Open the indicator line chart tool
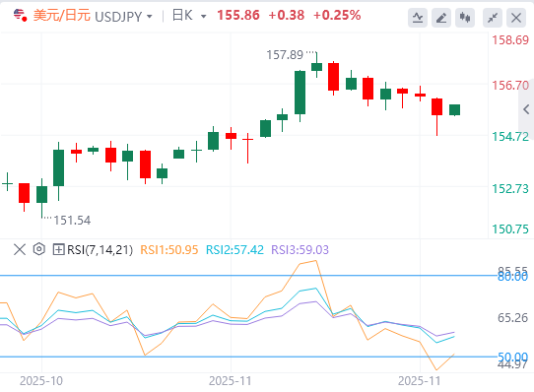This screenshot has height=392, width=534. click(418, 18)
